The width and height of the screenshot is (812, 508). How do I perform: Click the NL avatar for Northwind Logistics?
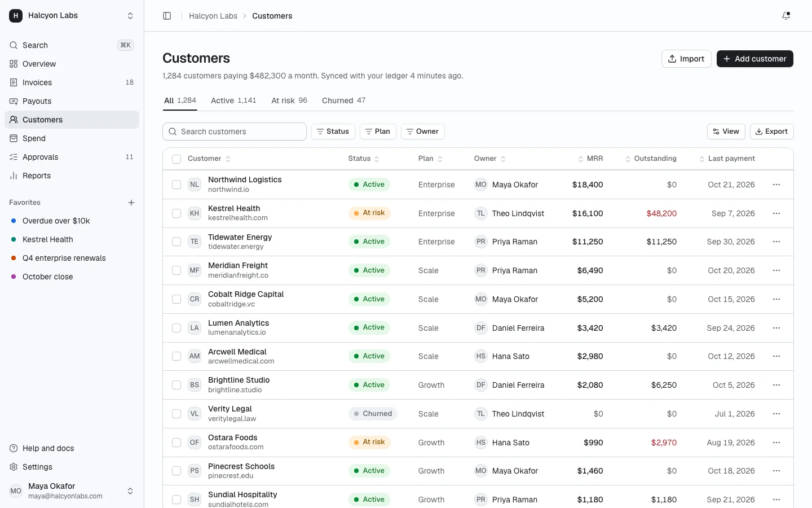[195, 185]
